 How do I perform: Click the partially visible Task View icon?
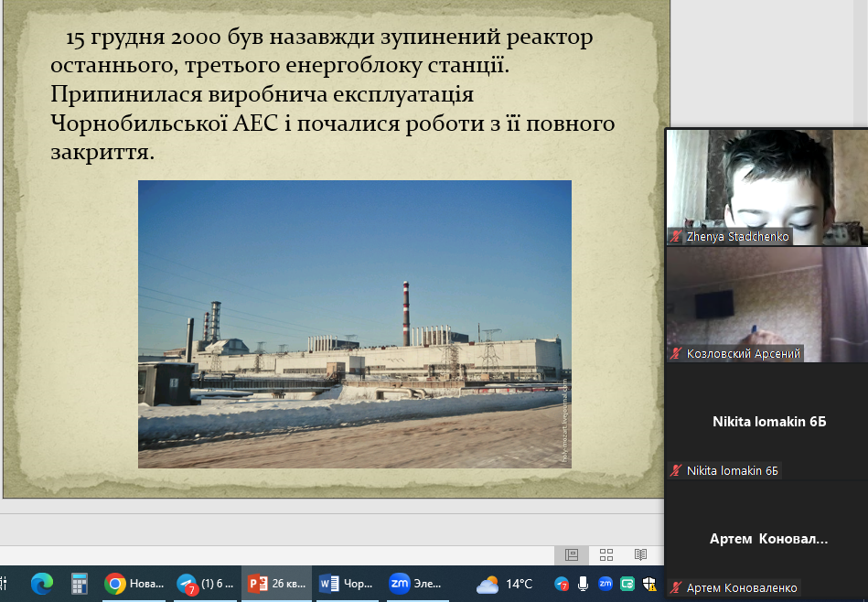click(4, 584)
